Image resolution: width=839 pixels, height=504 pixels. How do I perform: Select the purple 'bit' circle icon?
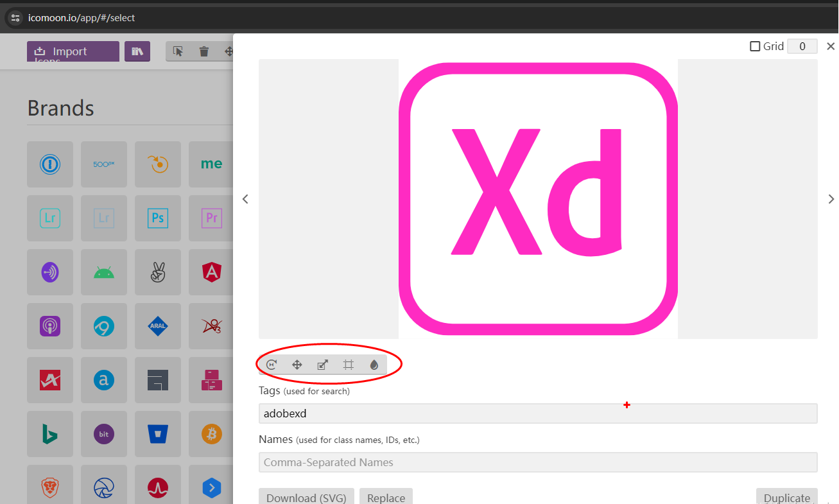(104, 434)
